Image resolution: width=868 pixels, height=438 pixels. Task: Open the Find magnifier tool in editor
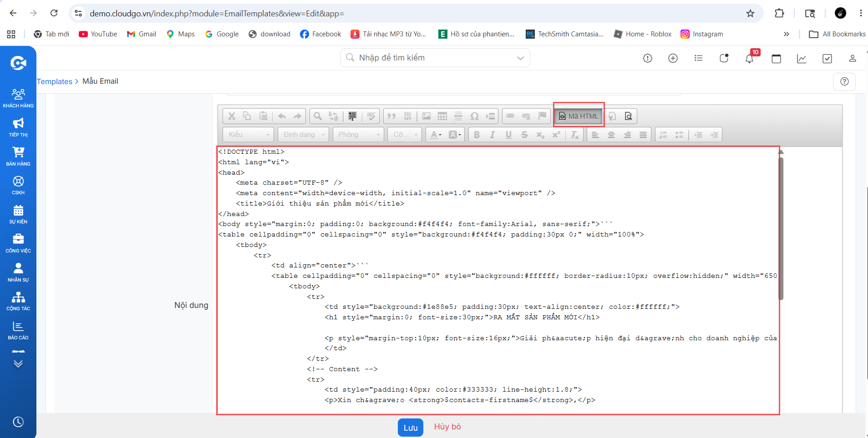pyautogui.click(x=318, y=116)
